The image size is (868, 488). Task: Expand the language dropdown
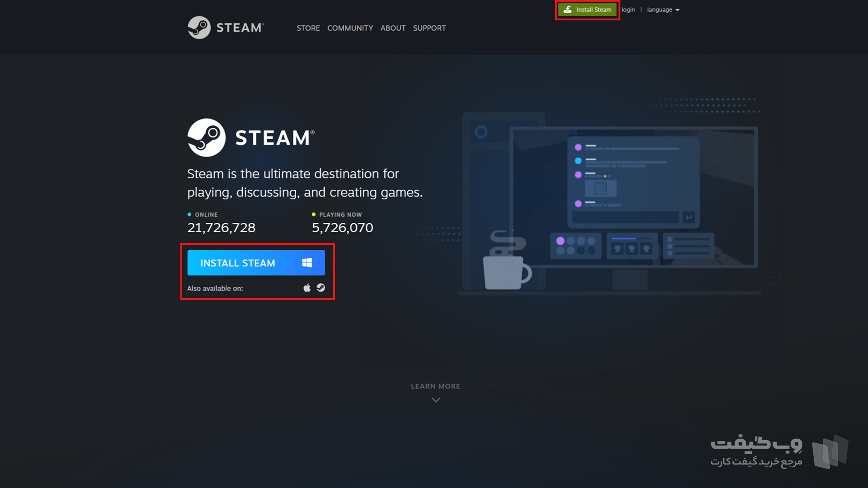click(663, 9)
